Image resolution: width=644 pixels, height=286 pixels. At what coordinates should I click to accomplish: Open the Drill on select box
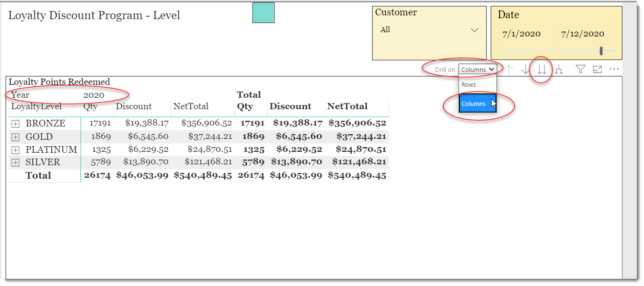point(477,69)
